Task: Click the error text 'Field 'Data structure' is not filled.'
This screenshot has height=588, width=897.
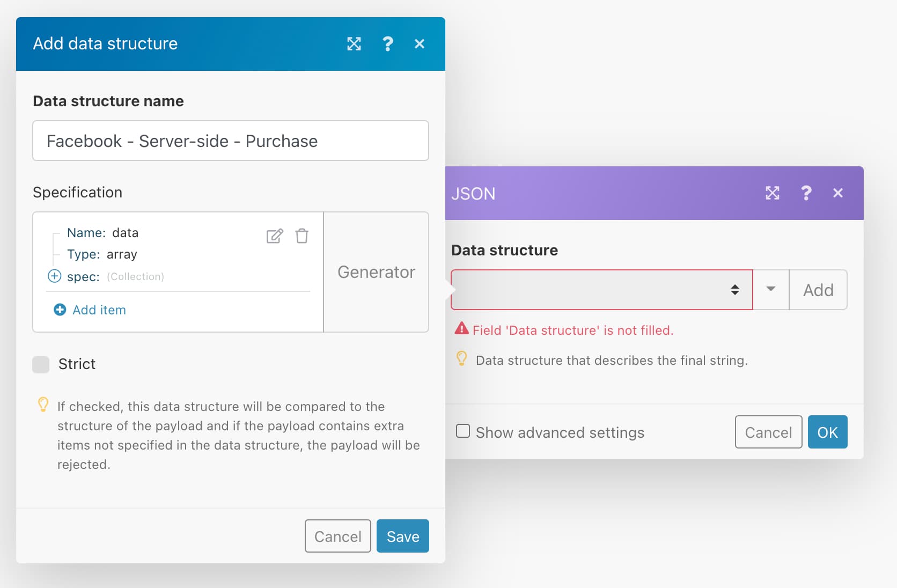Action: [573, 330]
